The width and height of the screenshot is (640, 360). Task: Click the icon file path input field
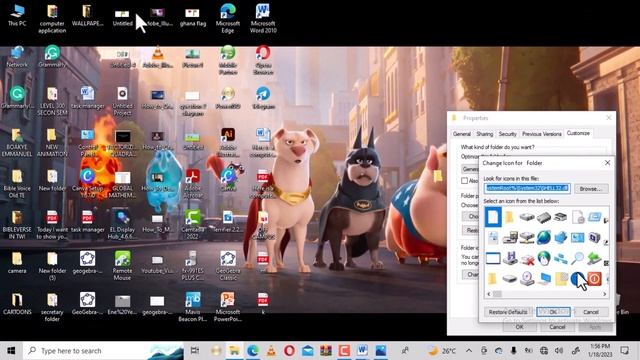click(527, 188)
